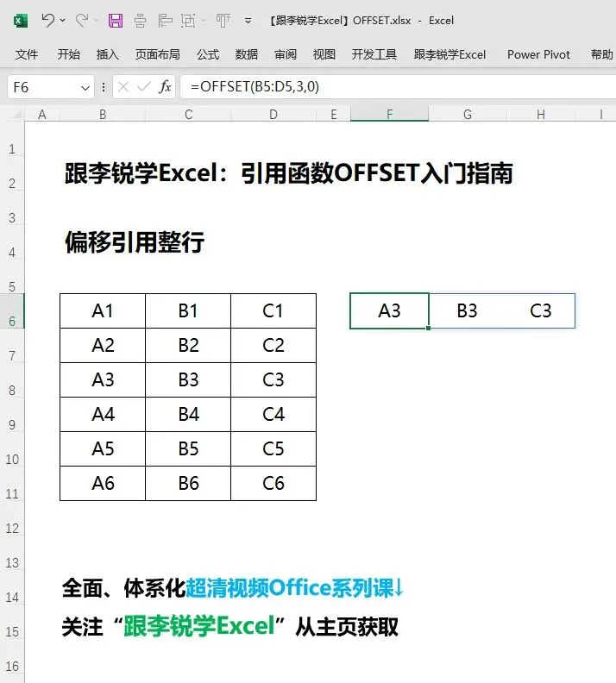Select column E header
The width and height of the screenshot is (616, 683).
pos(333,115)
